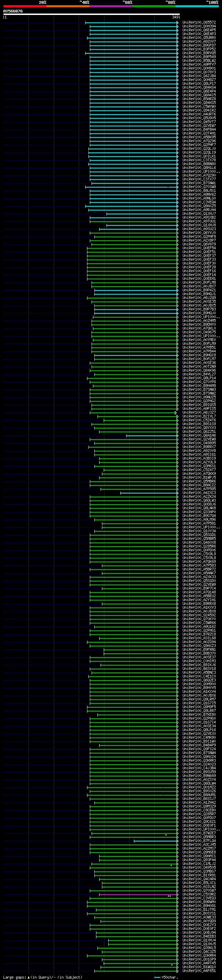Click the purple alignment bar for UniRef100_C5X9R2

[138, 895]
